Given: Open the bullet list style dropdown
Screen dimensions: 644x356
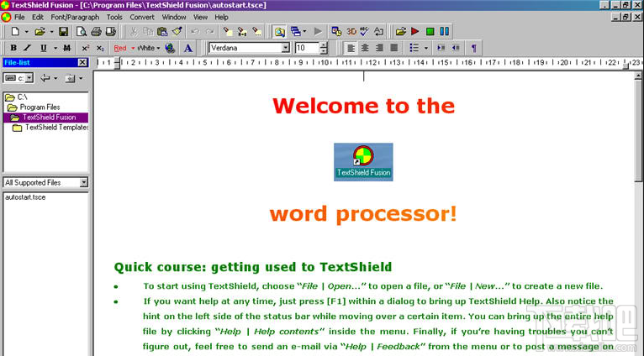Looking at the screenshot, I should [425, 48].
